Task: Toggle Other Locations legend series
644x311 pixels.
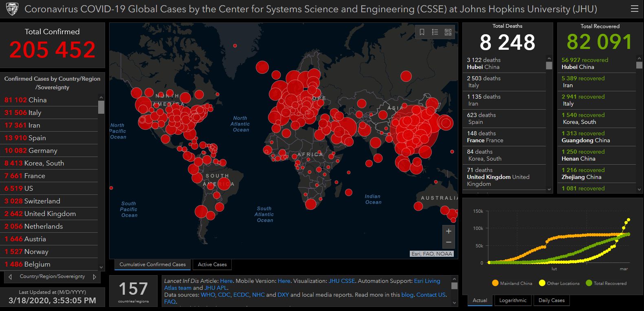Action: [x=559, y=283]
